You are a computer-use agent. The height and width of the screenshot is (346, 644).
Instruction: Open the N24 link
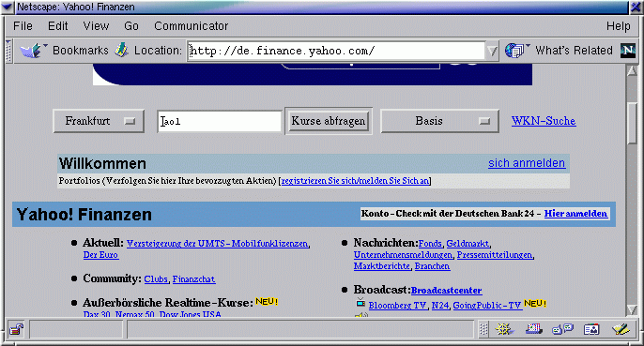[x=440, y=306]
